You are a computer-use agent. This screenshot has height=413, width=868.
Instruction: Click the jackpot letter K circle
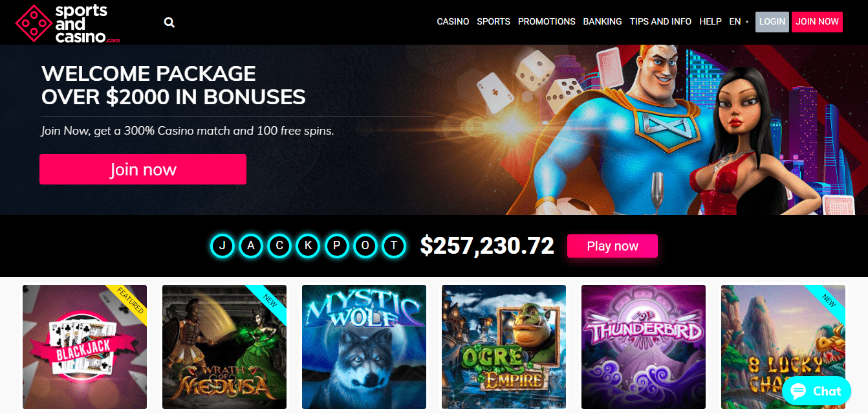308,246
